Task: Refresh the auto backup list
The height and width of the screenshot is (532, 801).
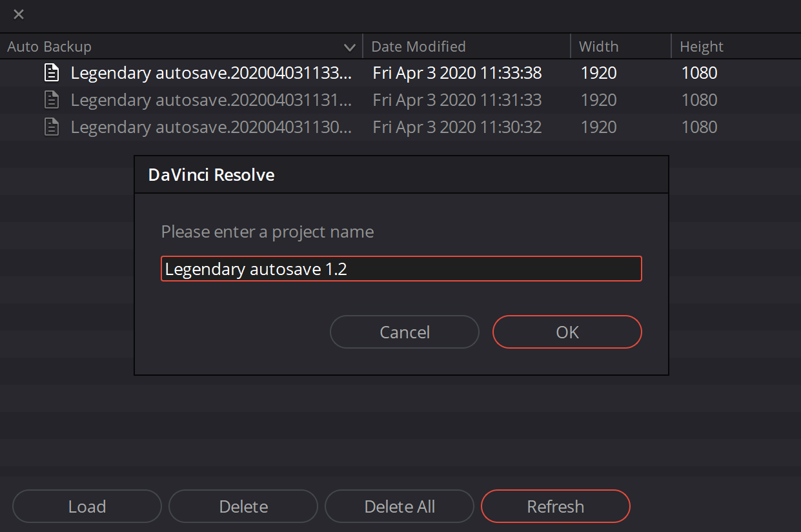Action: (x=556, y=506)
